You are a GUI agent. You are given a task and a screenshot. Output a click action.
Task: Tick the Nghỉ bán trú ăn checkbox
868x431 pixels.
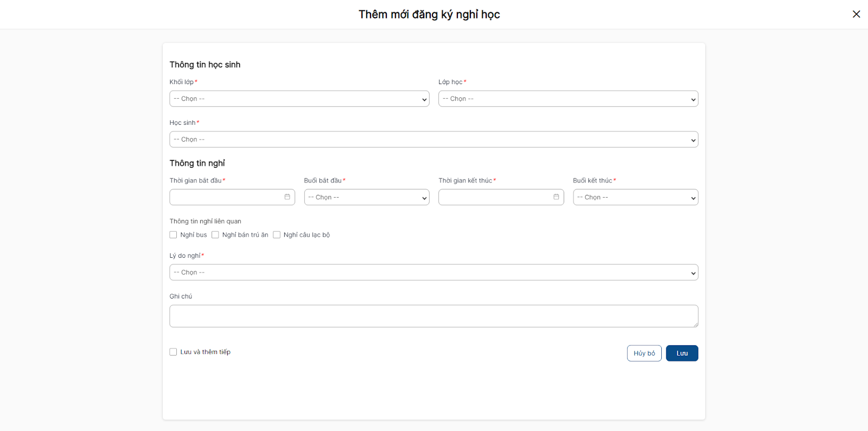tap(215, 235)
